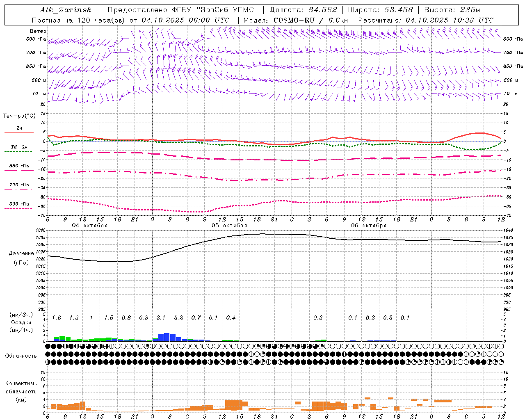Select the longitude value 'Долгота: 84.562'

[303, 10]
